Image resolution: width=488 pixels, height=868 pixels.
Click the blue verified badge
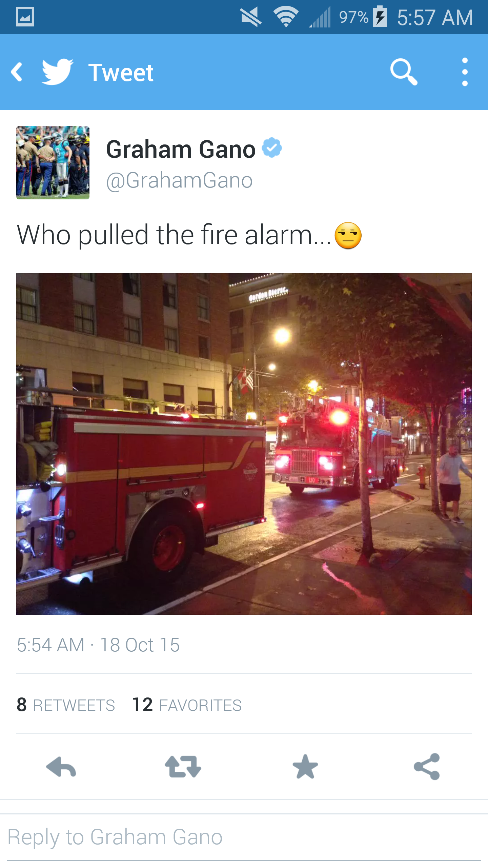(x=272, y=147)
